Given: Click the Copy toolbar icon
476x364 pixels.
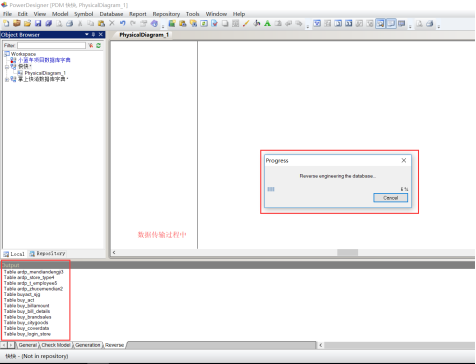Looking at the screenshot, I should click(91, 23).
